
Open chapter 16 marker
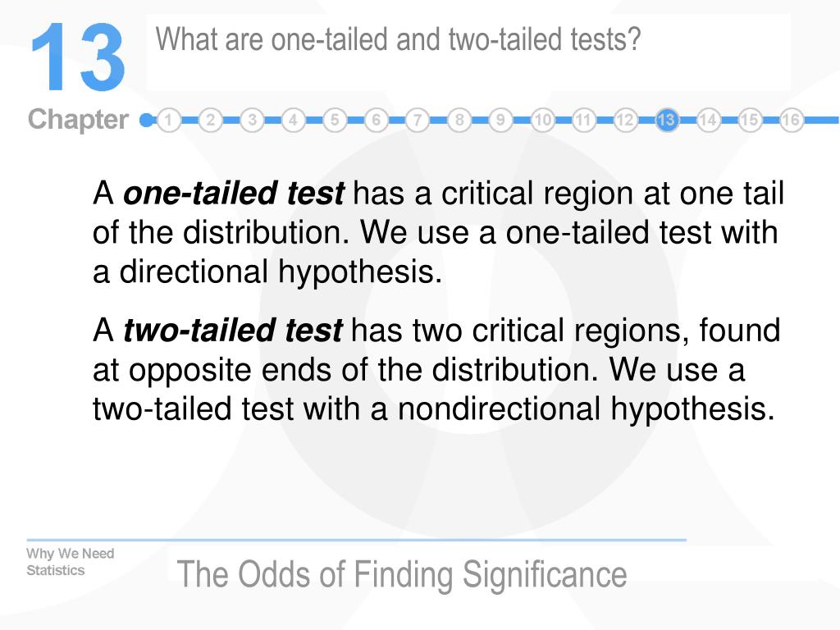click(x=791, y=120)
